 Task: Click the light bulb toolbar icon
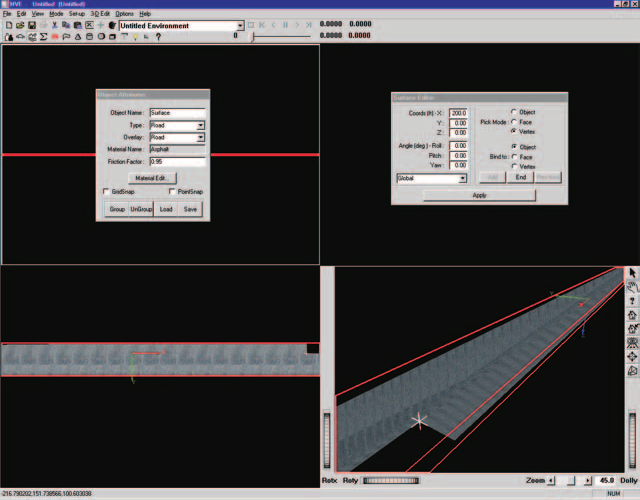[x=136, y=37]
